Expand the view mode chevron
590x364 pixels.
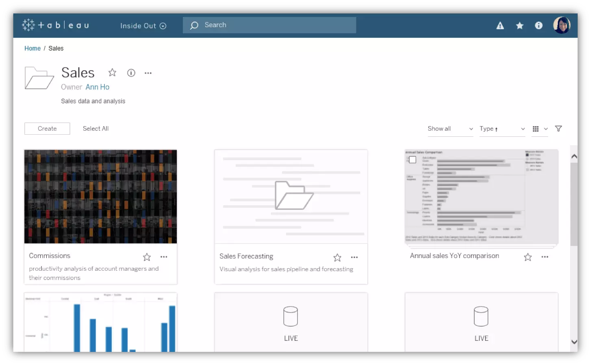click(x=546, y=129)
